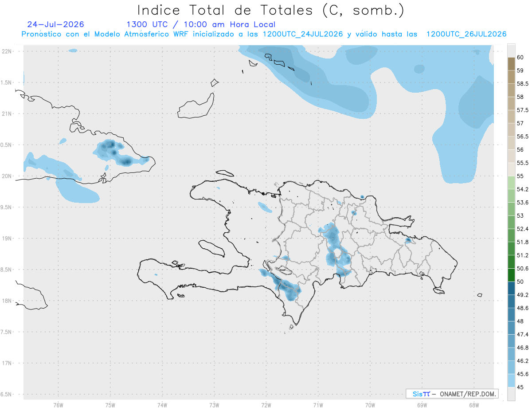Click the title 'Indice Total de Totales (C, somb.)'
The image size is (532, 411).
pos(270,10)
